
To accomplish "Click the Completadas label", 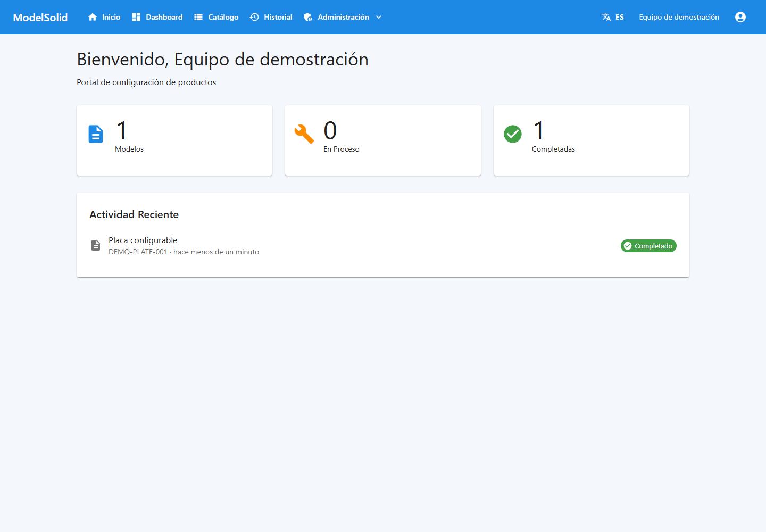I will pos(553,149).
